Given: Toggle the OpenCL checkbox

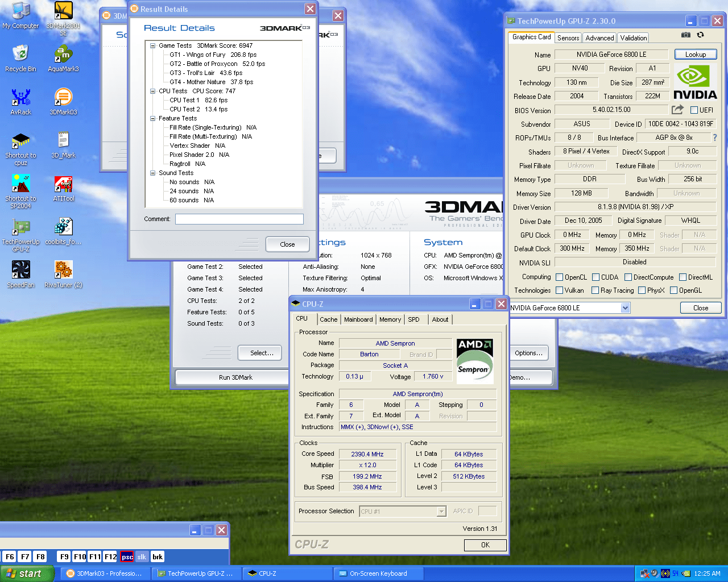Looking at the screenshot, I should pyautogui.click(x=559, y=277).
